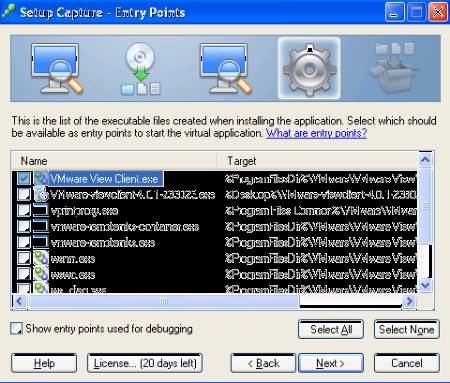
Task: Select the vprintproxy.exe name text
Action: (x=84, y=211)
